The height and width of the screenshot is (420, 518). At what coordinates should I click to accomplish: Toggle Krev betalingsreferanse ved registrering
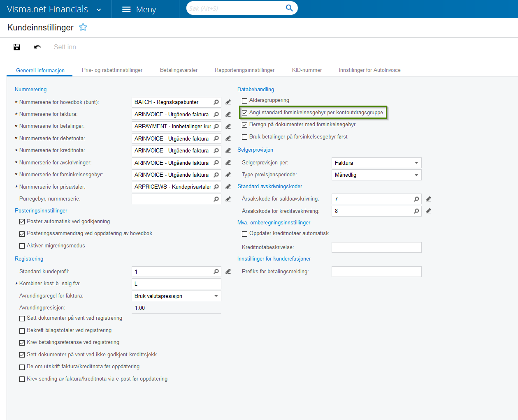pos(22,343)
